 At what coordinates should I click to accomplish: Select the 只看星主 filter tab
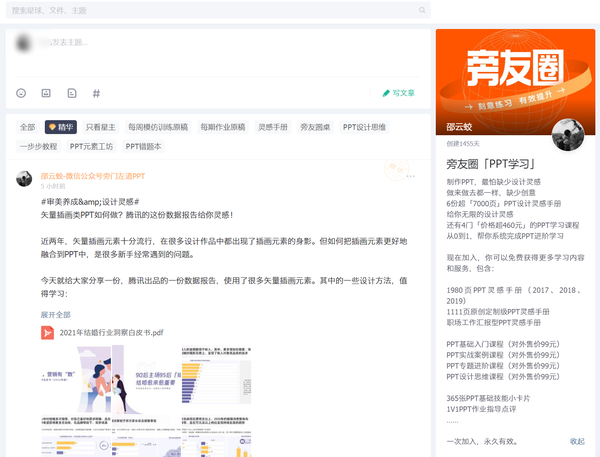pos(101,127)
